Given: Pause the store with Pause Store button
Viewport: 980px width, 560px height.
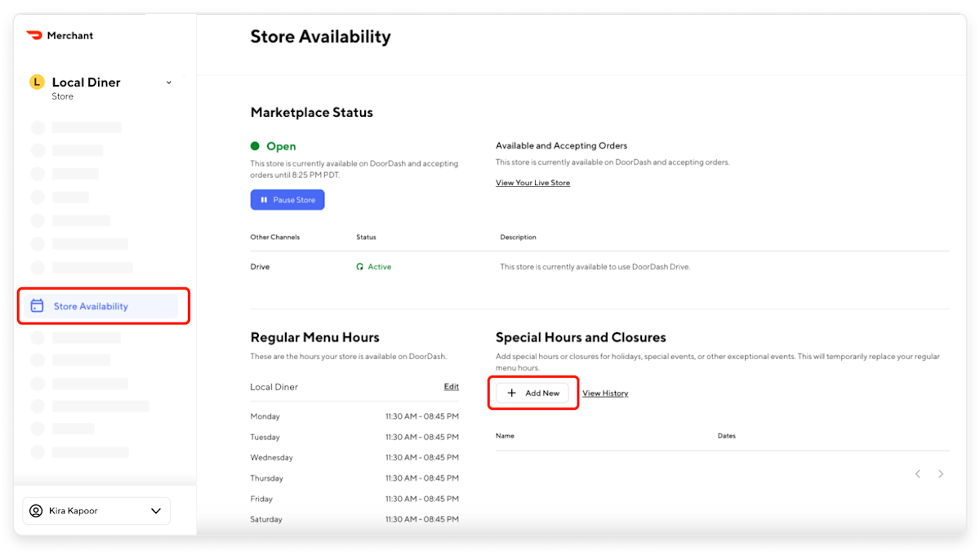Looking at the screenshot, I should 287,199.
